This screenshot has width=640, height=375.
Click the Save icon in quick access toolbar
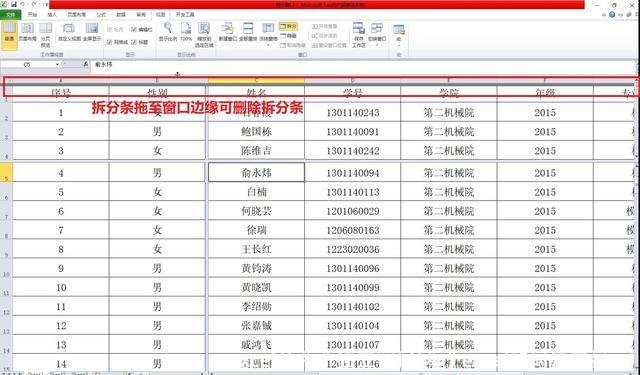tap(13, 4)
